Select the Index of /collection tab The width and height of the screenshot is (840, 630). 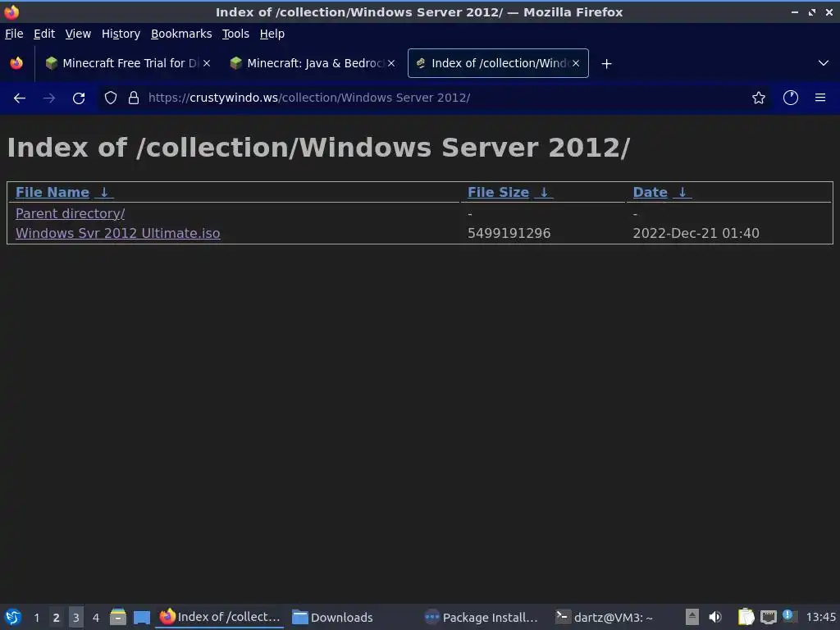coord(498,63)
